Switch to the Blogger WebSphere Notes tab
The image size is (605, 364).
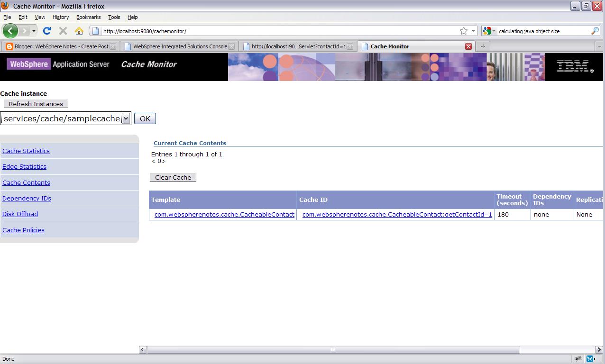[x=60, y=46]
